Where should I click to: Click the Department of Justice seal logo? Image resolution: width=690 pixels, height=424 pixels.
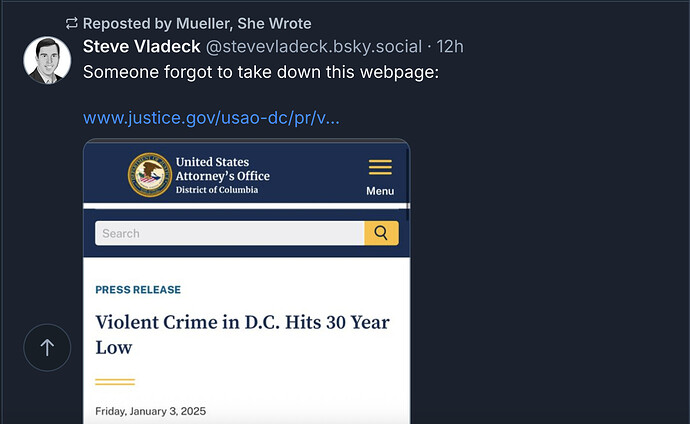tap(150, 175)
